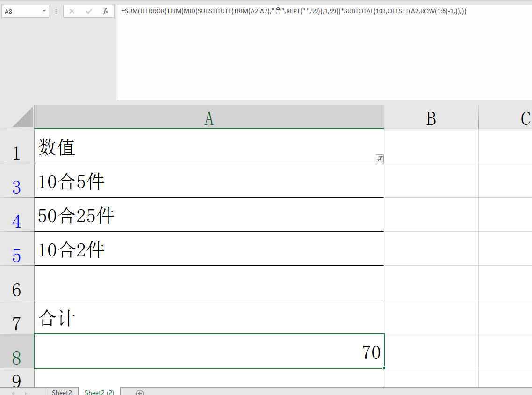532x395 pixels.
Task: Select cell containing 10合5件
Action: 209,180
